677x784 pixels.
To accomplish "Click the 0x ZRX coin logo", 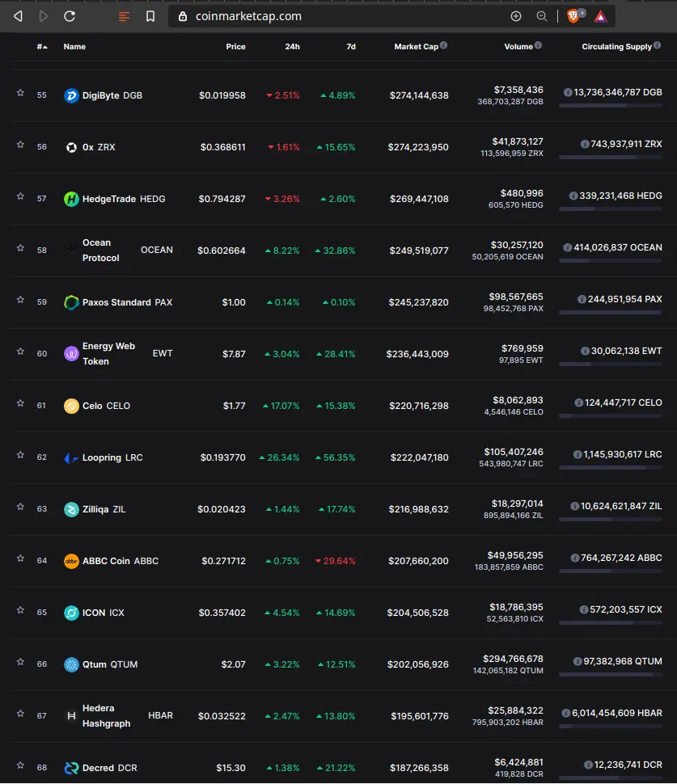I will click(71, 147).
